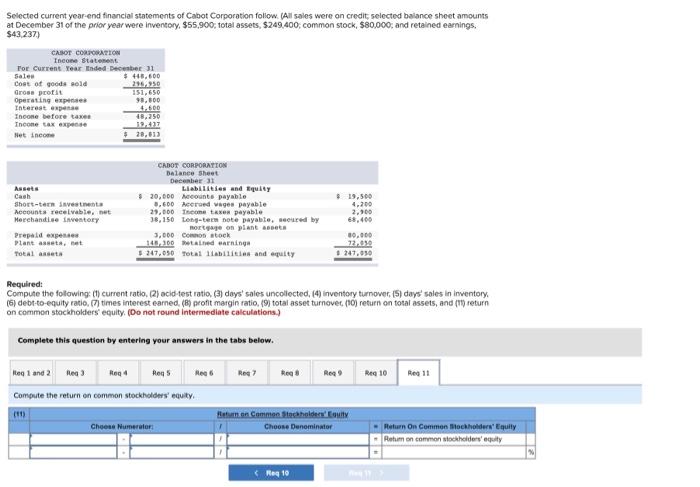Click the Retained earnings value 72,050
700x487 pixels.
pyautogui.click(x=360, y=243)
